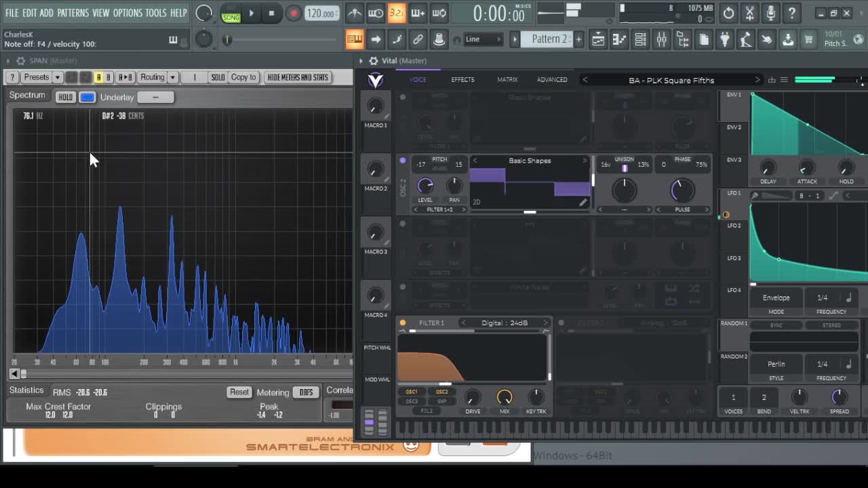
Task: Enable the oscillator 1 power dot
Action: [403, 97]
